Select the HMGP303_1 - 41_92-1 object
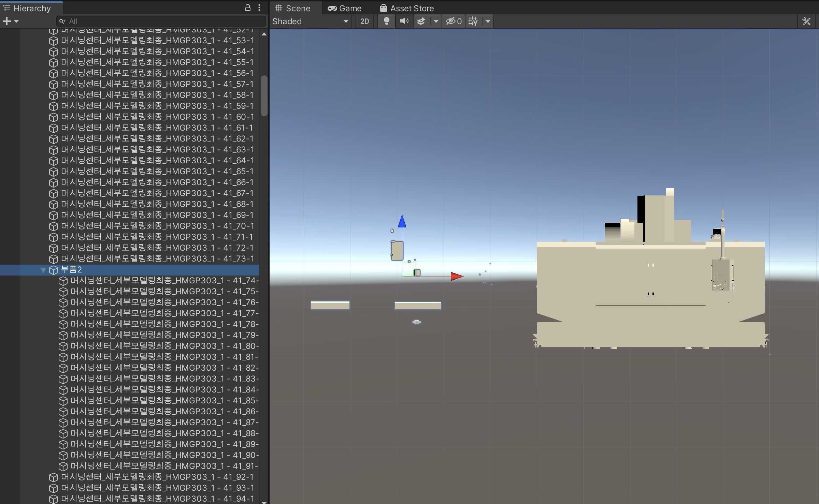 tap(157, 477)
